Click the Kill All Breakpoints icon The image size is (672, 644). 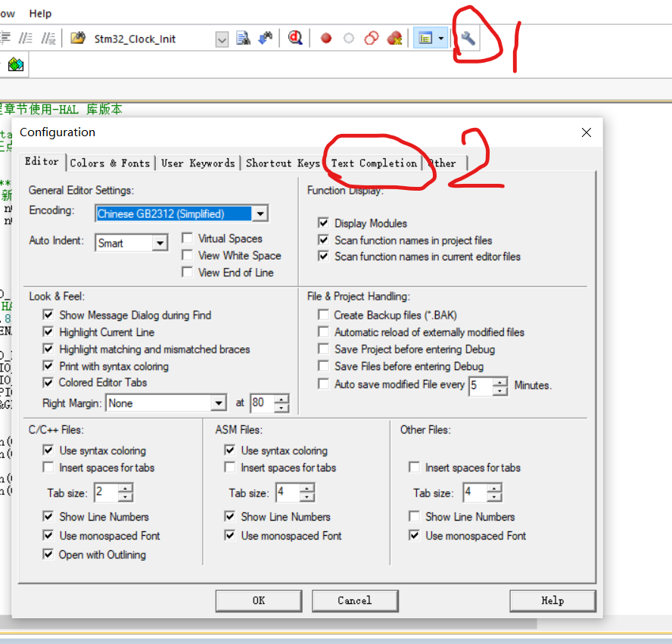pyautogui.click(x=394, y=39)
